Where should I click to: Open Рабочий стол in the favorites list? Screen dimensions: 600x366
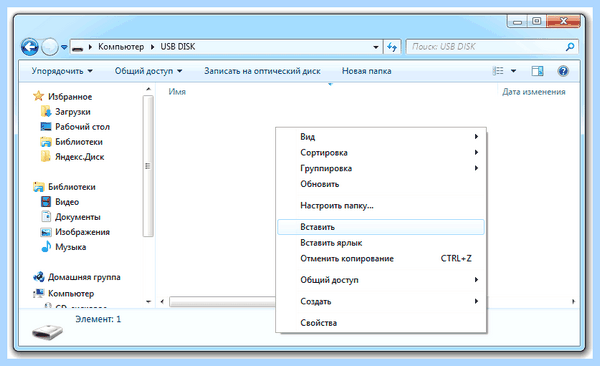pos(82,127)
